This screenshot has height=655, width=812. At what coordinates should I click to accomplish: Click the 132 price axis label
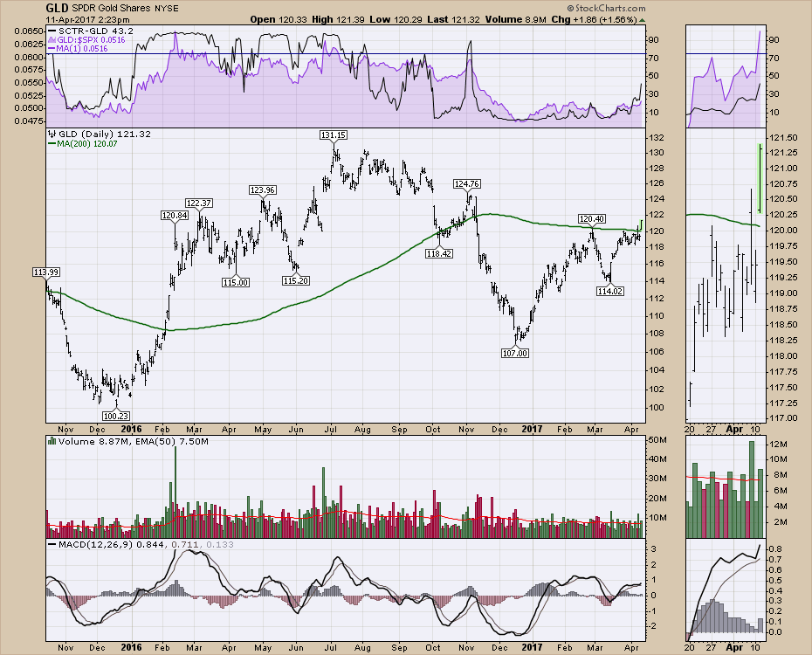click(657, 138)
